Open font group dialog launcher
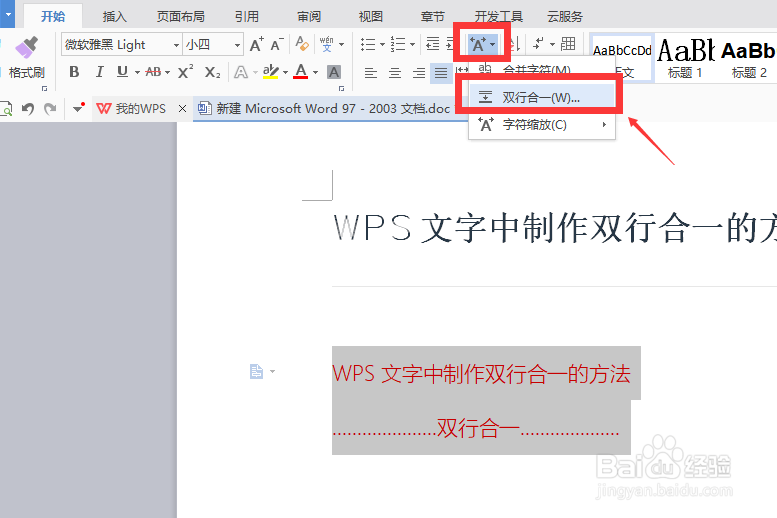The height and width of the screenshot is (518, 777). (x=341, y=88)
